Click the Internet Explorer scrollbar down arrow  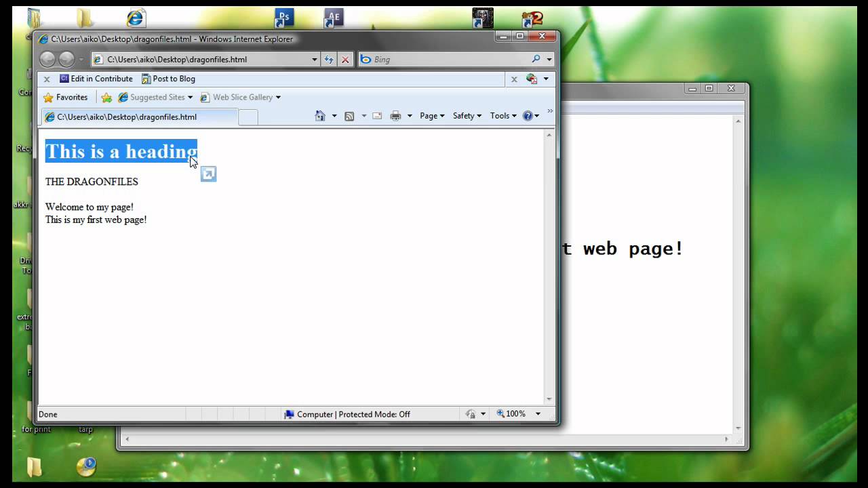pos(549,399)
